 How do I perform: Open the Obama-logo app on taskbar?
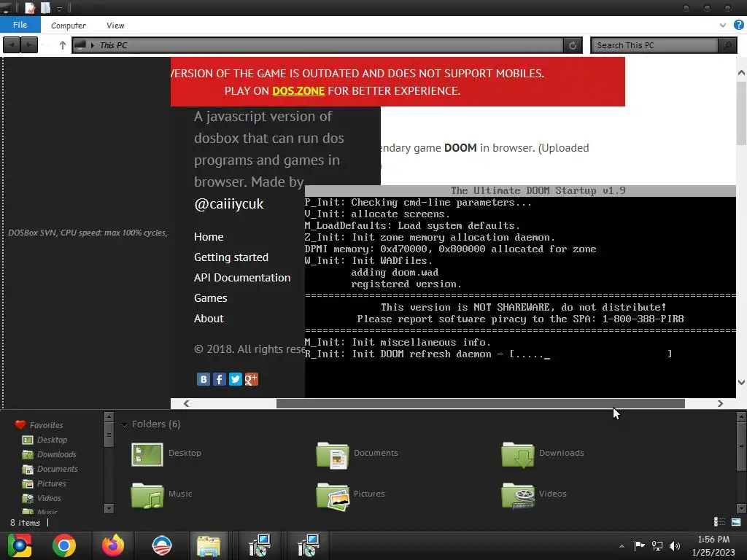tap(162, 545)
